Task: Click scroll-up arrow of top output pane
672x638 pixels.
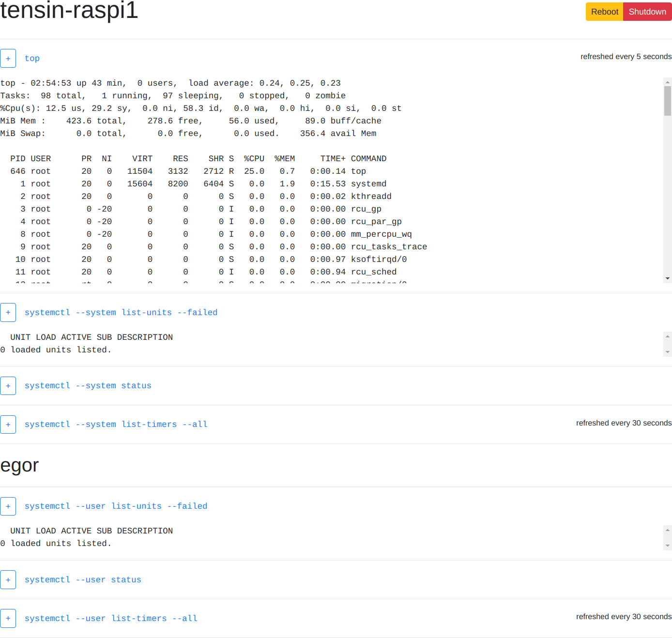Action: 668,82
